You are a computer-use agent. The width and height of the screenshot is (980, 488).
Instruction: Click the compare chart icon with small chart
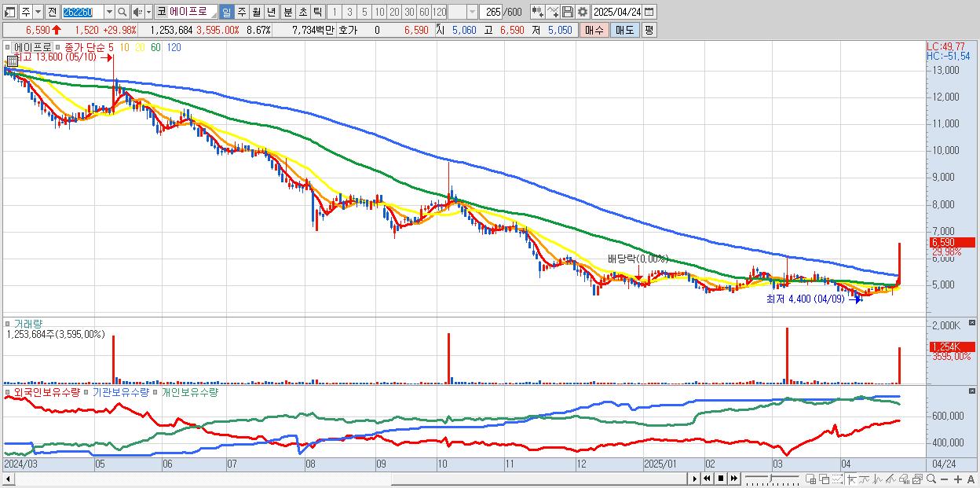(x=917, y=479)
